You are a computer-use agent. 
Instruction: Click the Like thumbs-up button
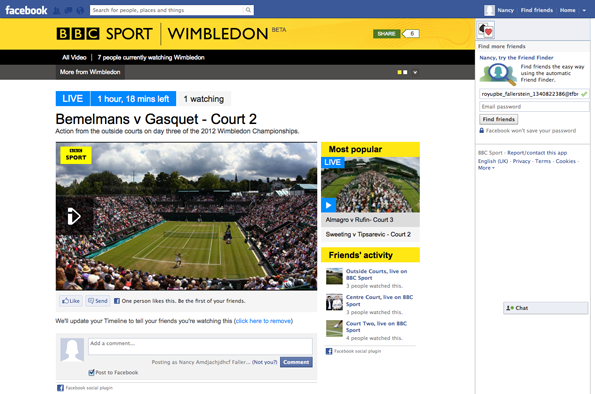pos(71,301)
